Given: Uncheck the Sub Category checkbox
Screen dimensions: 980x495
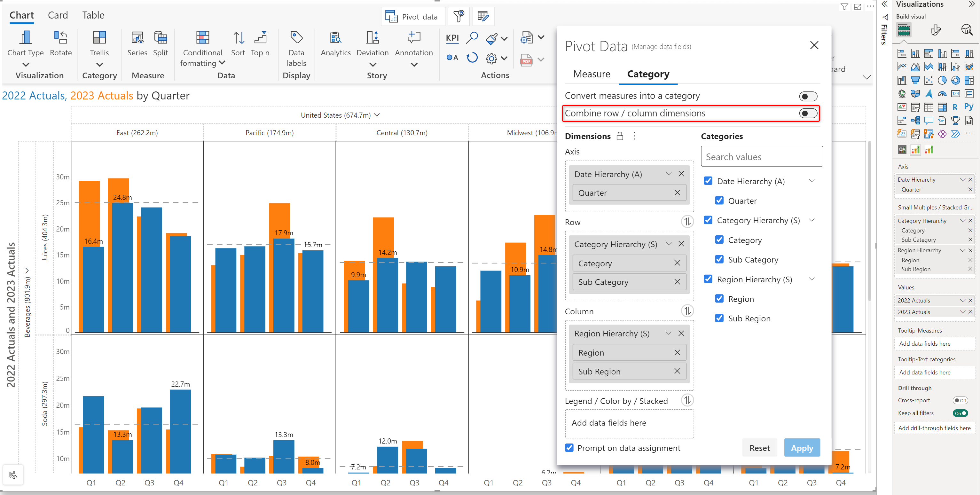Looking at the screenshot, I should [719, 259].
